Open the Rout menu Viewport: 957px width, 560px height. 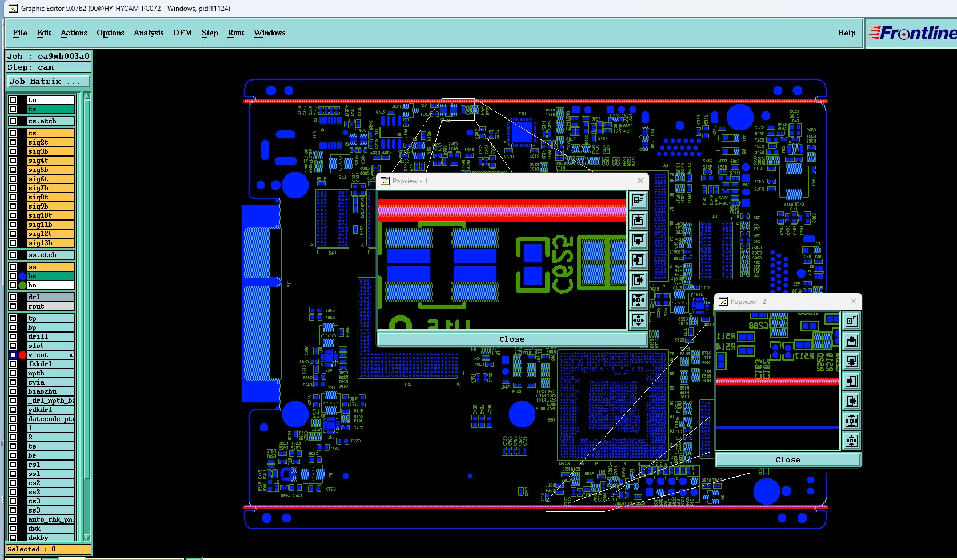tap(236, 33)
